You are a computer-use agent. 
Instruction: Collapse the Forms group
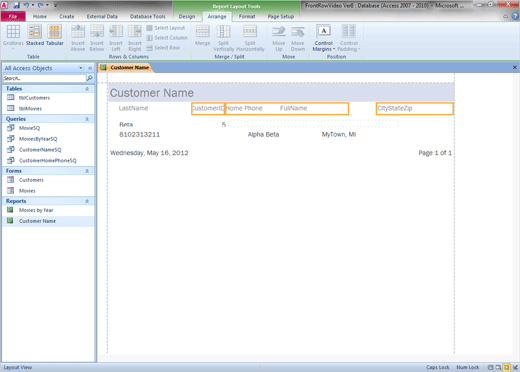(x=87, y=171)
